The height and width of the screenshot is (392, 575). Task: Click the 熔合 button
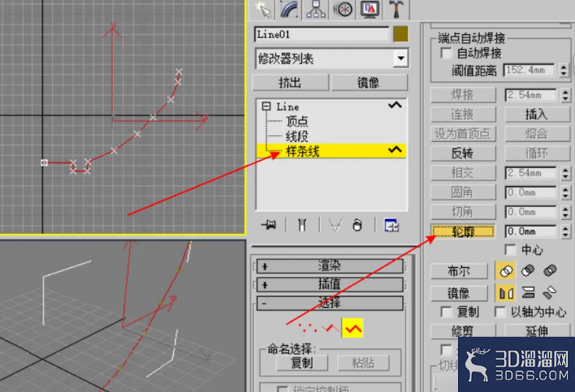(x=537, y=133)
